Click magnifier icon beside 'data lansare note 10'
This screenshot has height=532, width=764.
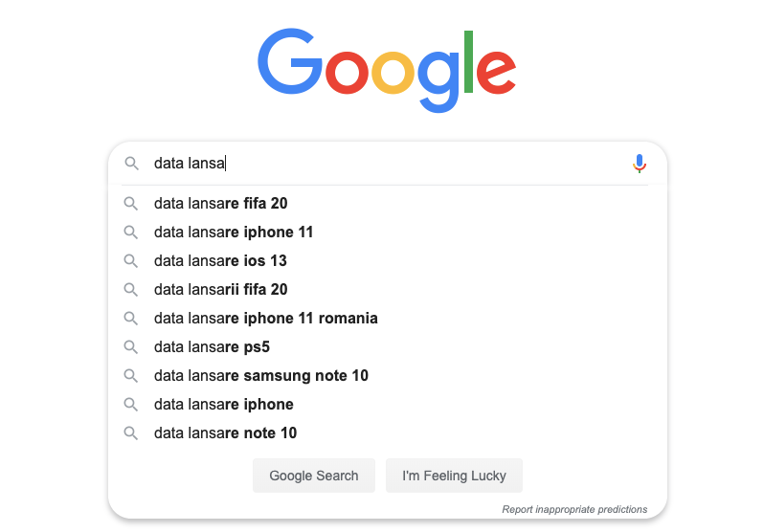point(131,432)
